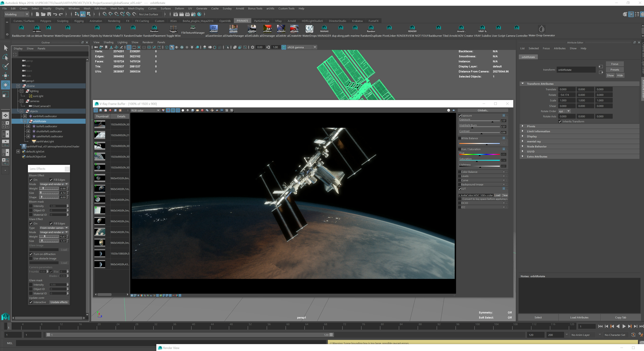Click the Toggle Wire shelf icon
This screenshot has width=644, height=351.
[x=173, y=29]
